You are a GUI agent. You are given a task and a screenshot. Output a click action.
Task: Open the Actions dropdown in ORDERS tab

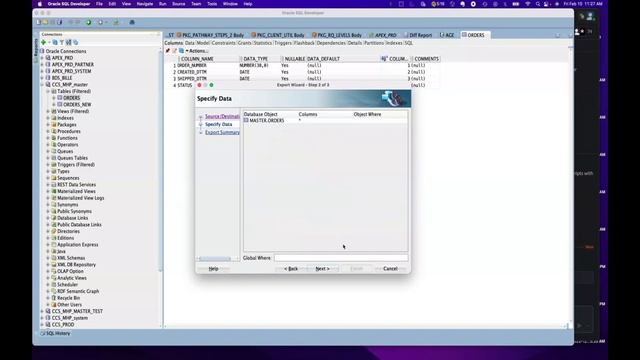pos(197,51)
